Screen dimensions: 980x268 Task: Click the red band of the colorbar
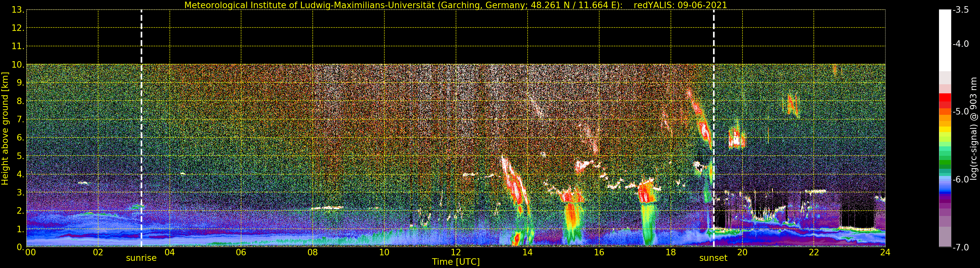(x=945, y=101)
